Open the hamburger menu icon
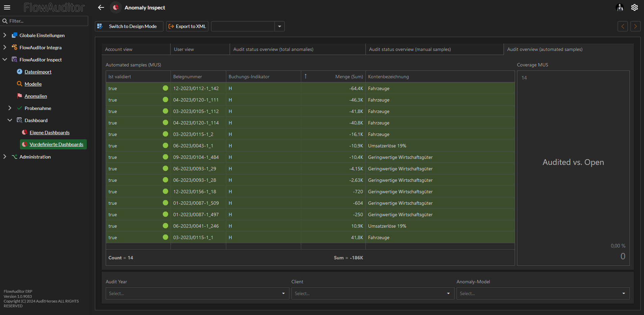Viewport: 644px width, 315px height. 7,7
